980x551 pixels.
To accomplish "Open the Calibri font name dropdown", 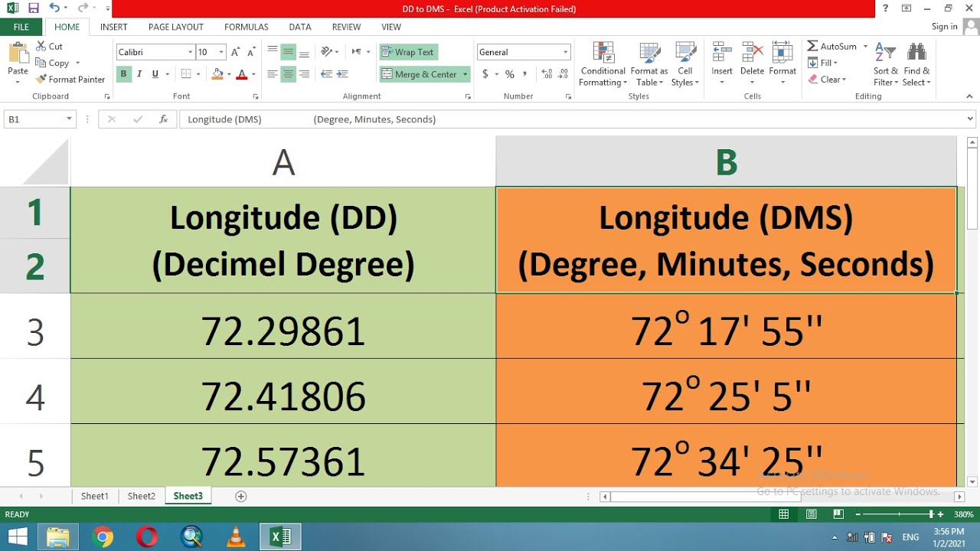I will [x=190, y=52].
